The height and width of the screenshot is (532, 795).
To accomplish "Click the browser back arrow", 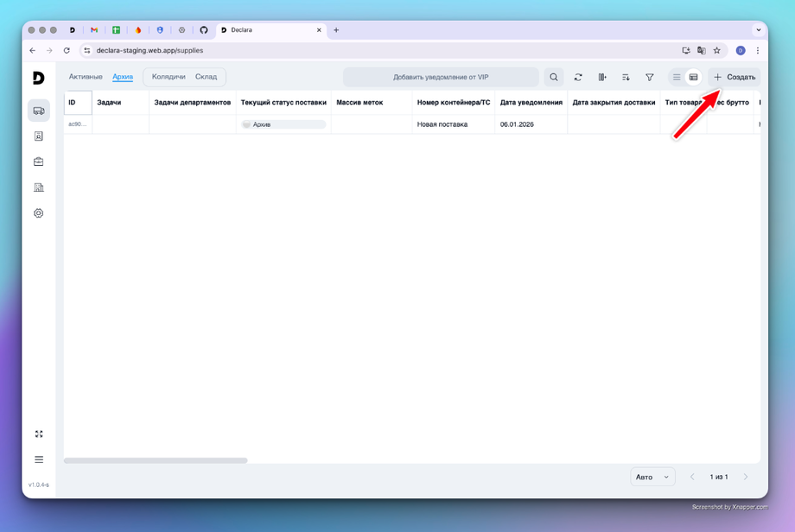I will 33,50.
